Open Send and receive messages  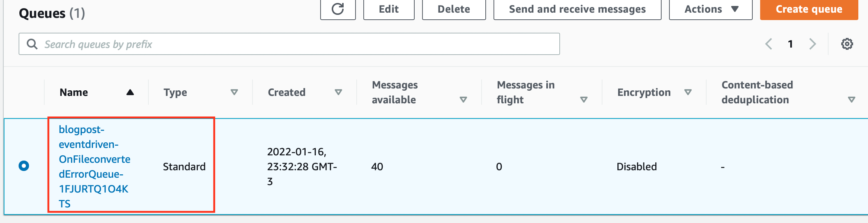[x=577, y=9]
